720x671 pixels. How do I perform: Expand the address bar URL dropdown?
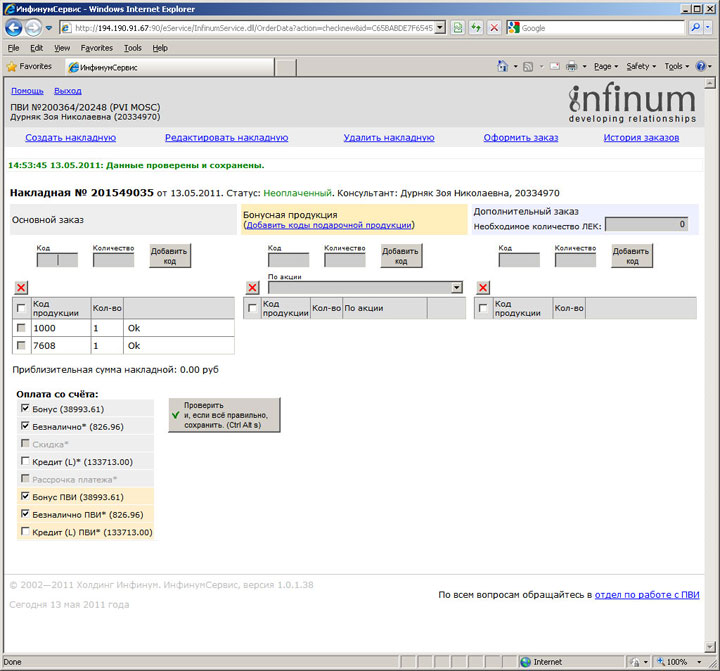(x=440, y=28)
